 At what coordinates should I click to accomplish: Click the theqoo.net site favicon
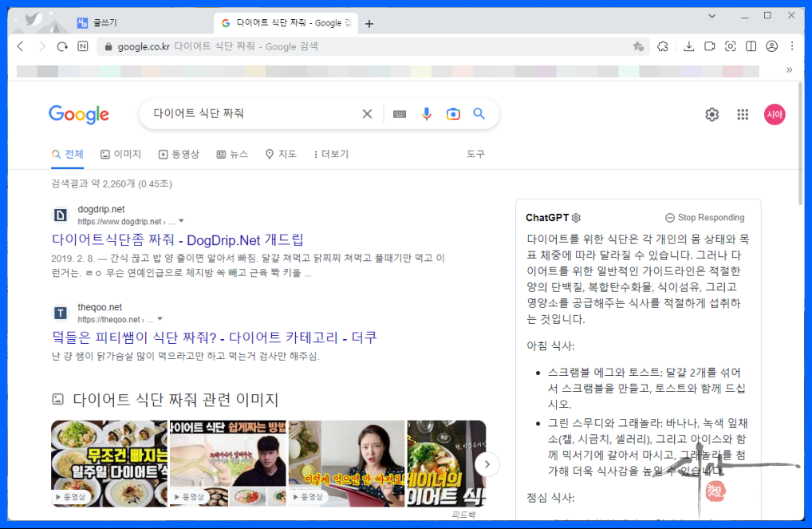coord(61,313)
